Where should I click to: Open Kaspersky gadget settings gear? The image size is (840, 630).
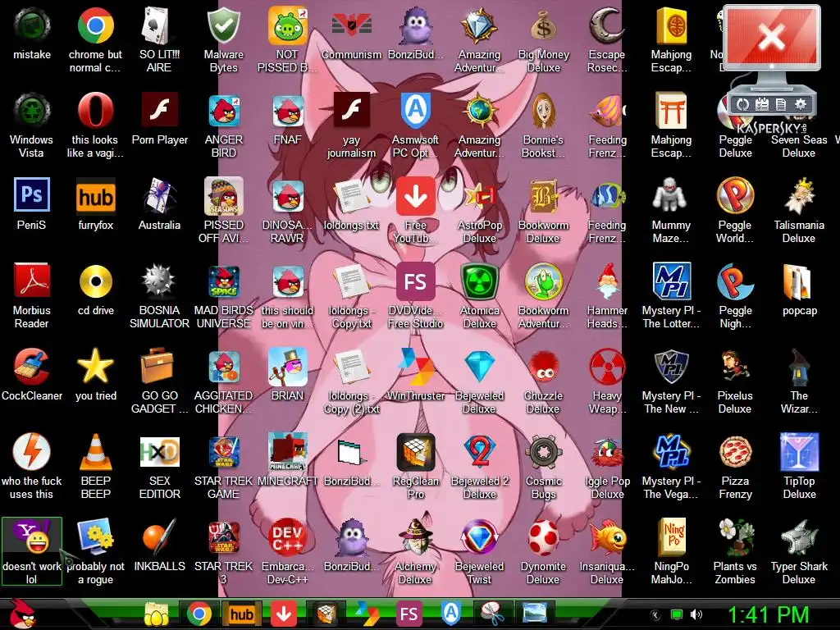801,104
